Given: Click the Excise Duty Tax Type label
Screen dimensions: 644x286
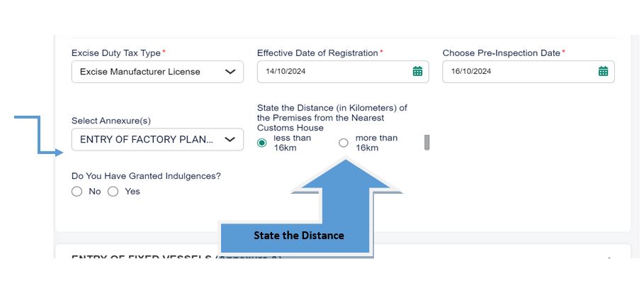Looking at the screenshot, I should click(x=115, y=53).
